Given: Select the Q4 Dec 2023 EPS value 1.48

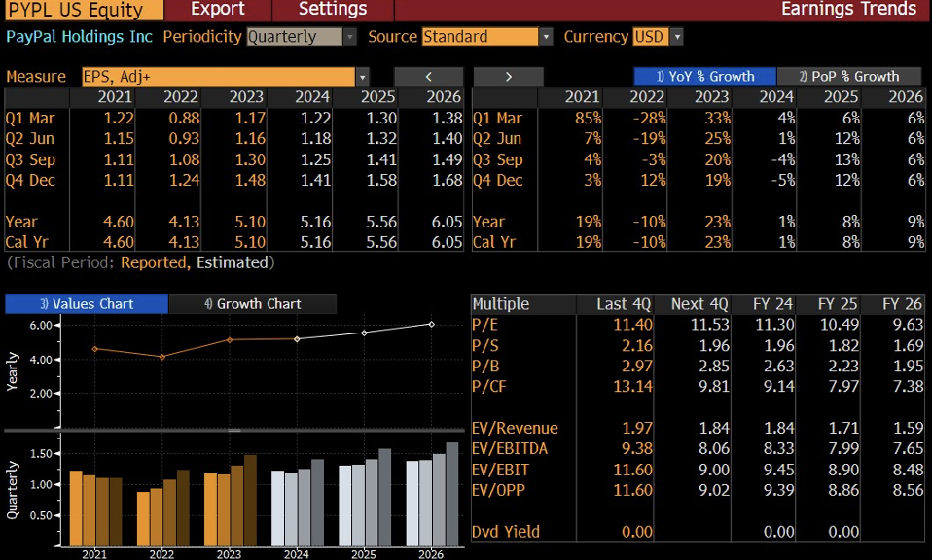Looking at the screenshot, I should (x=250, y=181).
